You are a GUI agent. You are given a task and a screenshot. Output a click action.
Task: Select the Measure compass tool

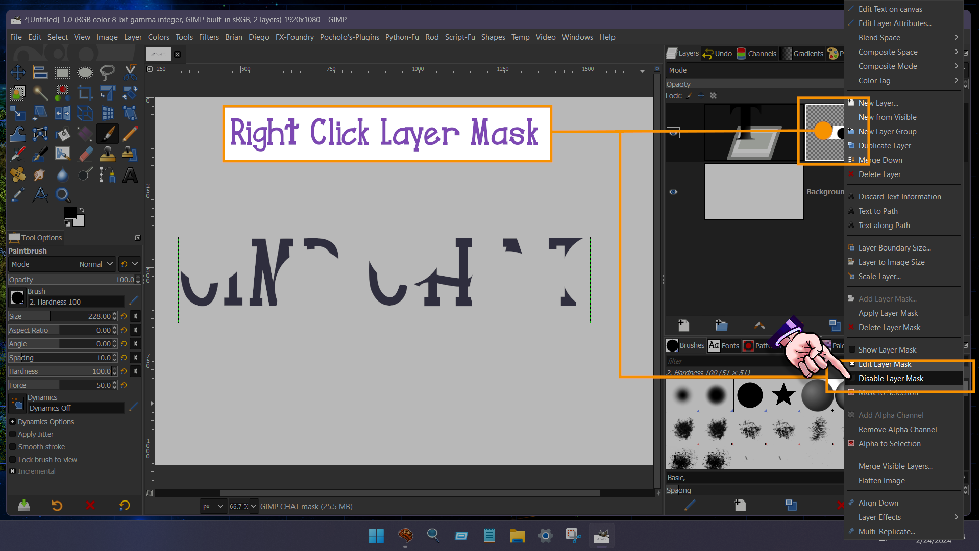[x=40, y=195]
